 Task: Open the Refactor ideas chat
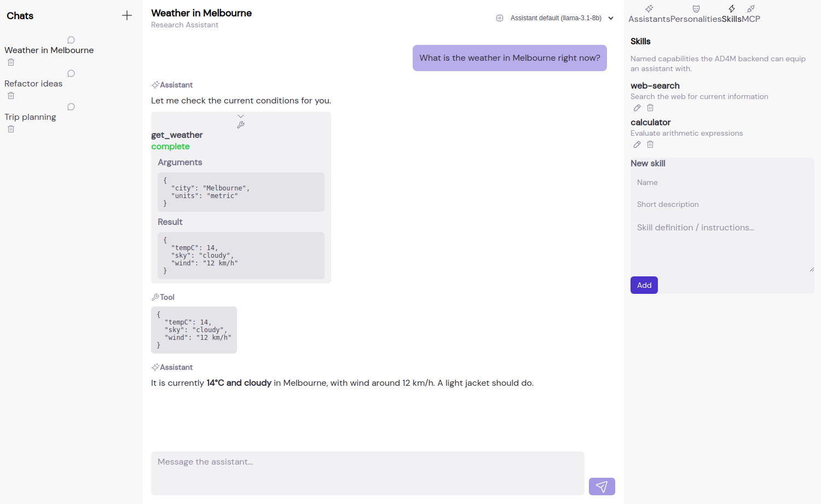click(33, 84)
